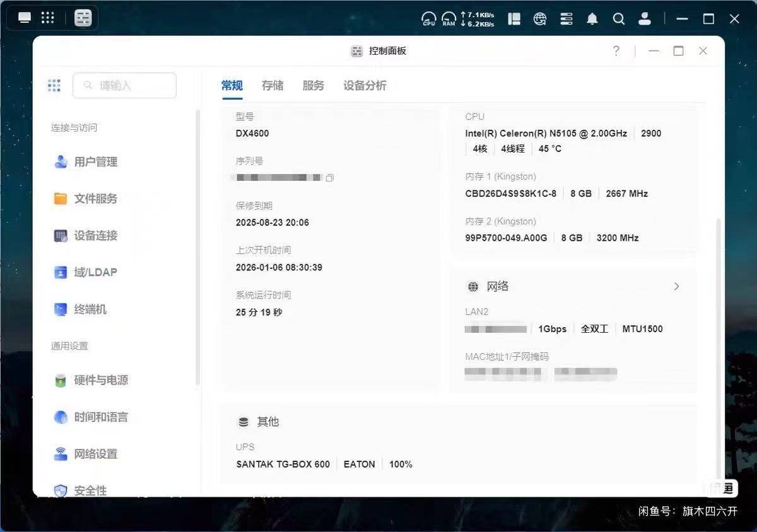
Task: Open the 设备分析 tab
Action: tap(364, 85)
